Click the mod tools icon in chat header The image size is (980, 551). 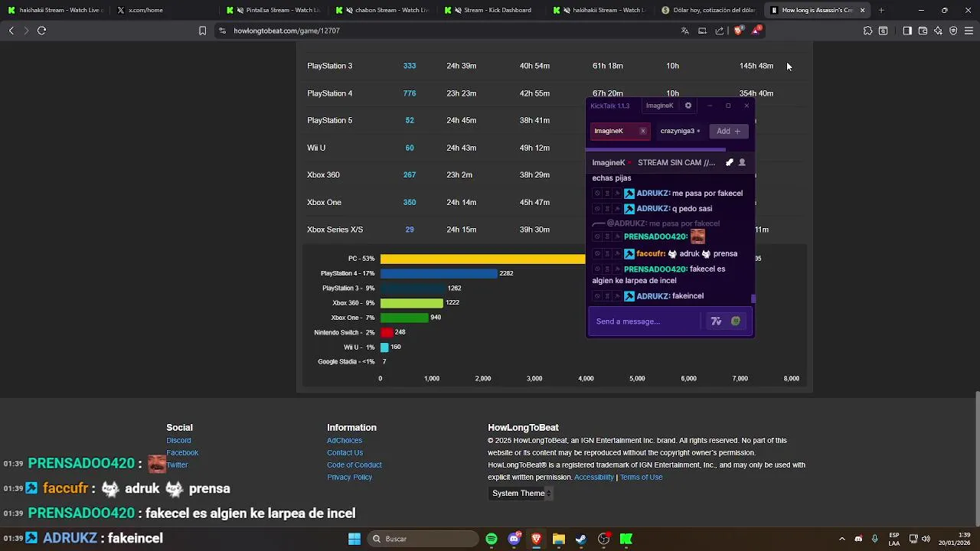pos(729,162)
